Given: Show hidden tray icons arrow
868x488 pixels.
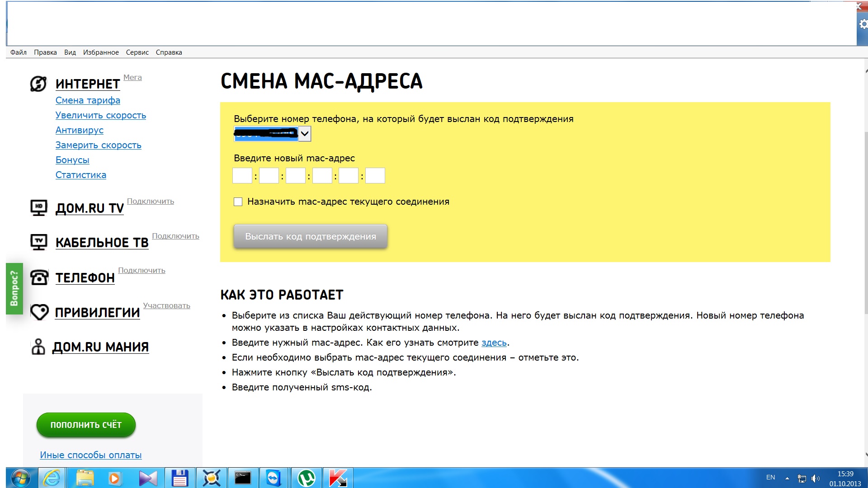Looking at the screenshot, I should [787, 478].
